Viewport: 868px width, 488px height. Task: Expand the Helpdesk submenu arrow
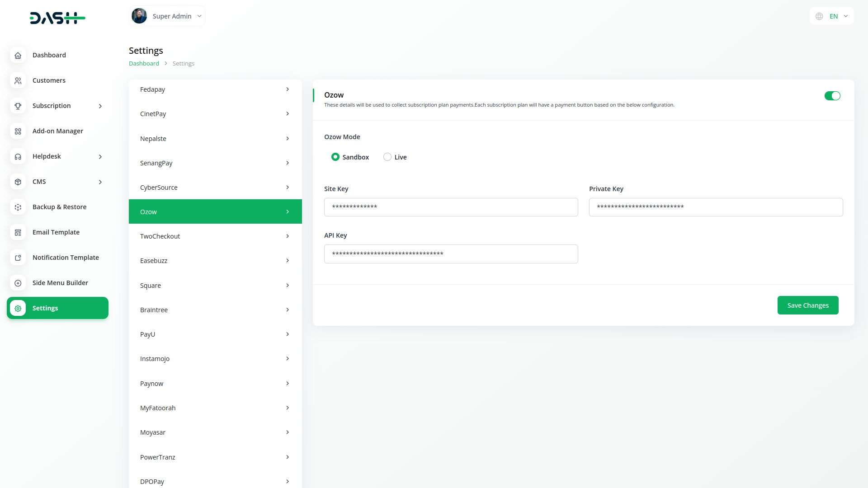pos(100,157)
